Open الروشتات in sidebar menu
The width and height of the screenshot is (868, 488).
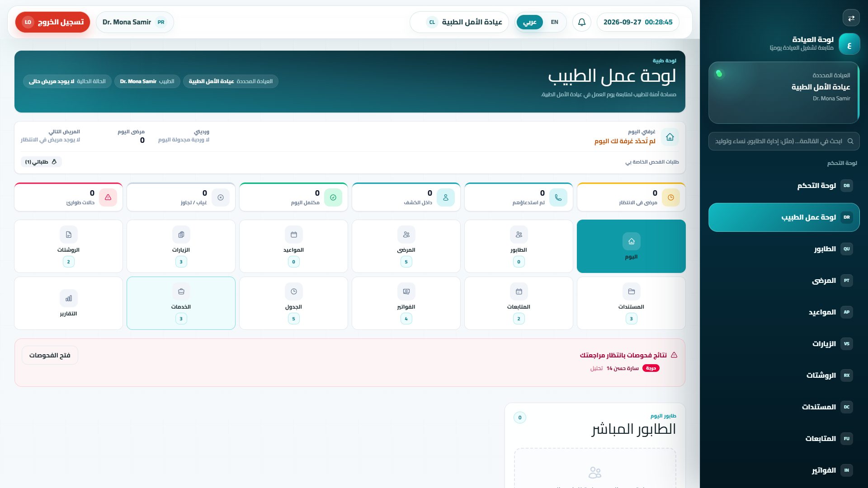pos(784,375)
